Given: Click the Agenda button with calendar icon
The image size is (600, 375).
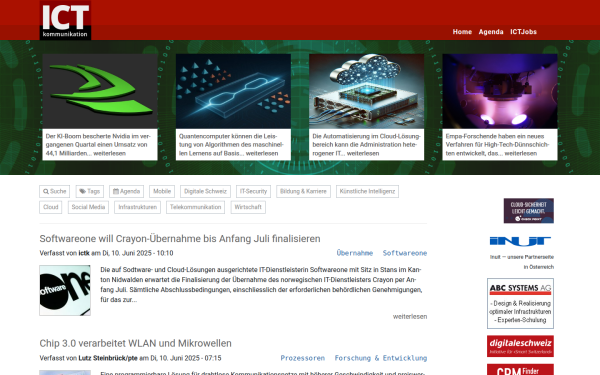Looking at the screenshot, I should click(x=126, y=191).
